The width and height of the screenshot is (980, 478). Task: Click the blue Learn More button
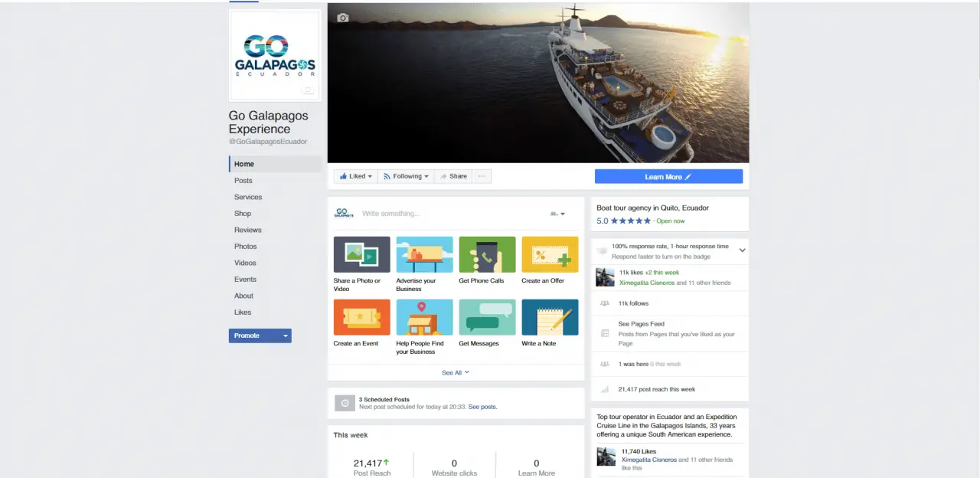coord(668,176)
